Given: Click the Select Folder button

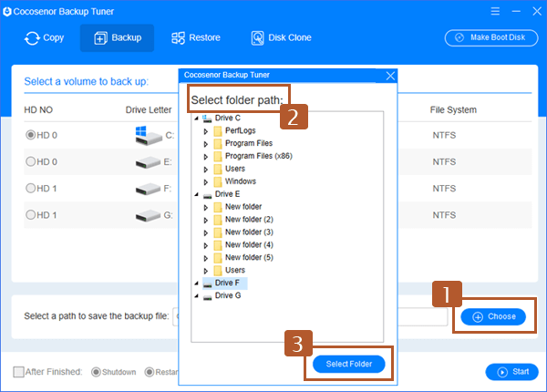Looking at the screenshot, I should coord(349,364).
